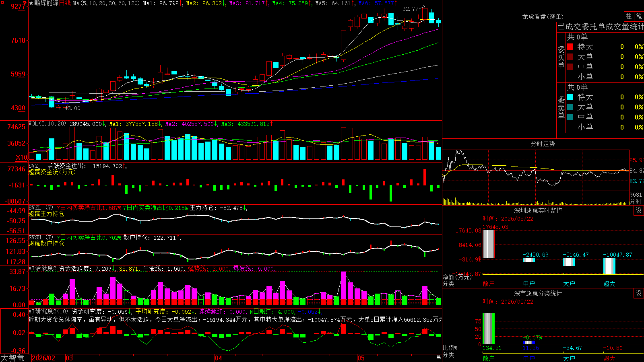The width and height of the screenshot is (644, 362).
Task: Click the -5146.47 大户 value
Action: point(576,255)
